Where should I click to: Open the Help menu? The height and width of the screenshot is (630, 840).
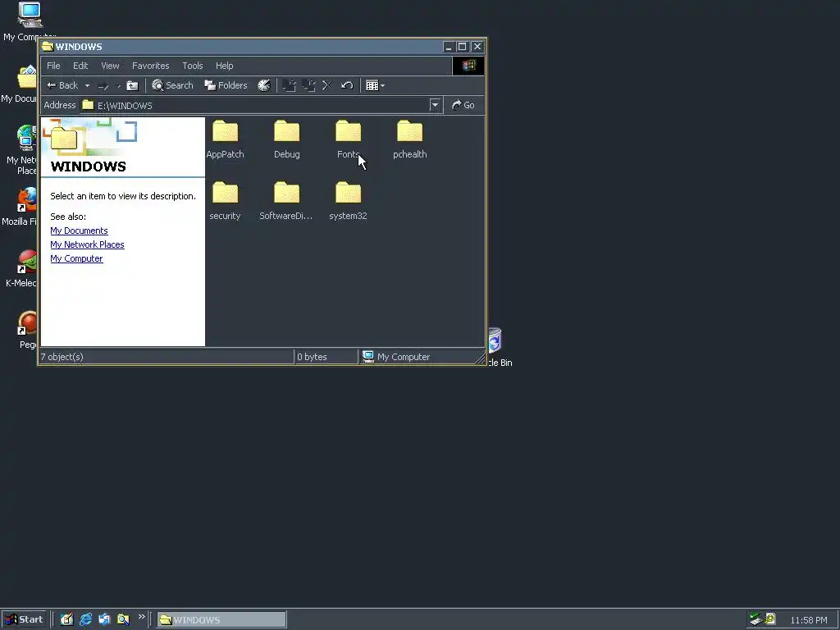pos(225,66)
